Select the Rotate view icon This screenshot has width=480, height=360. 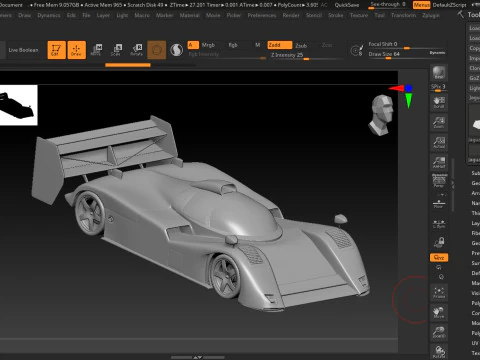(x=439, y=352)
